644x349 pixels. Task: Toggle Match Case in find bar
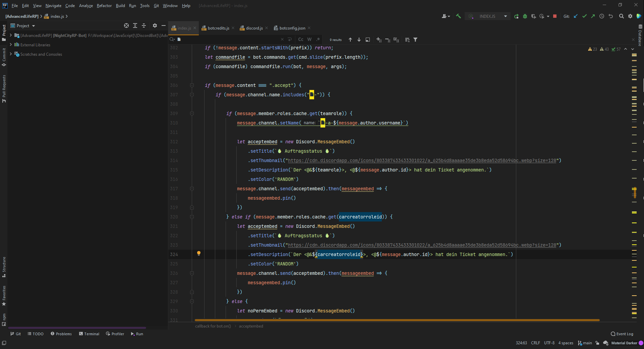301,40
